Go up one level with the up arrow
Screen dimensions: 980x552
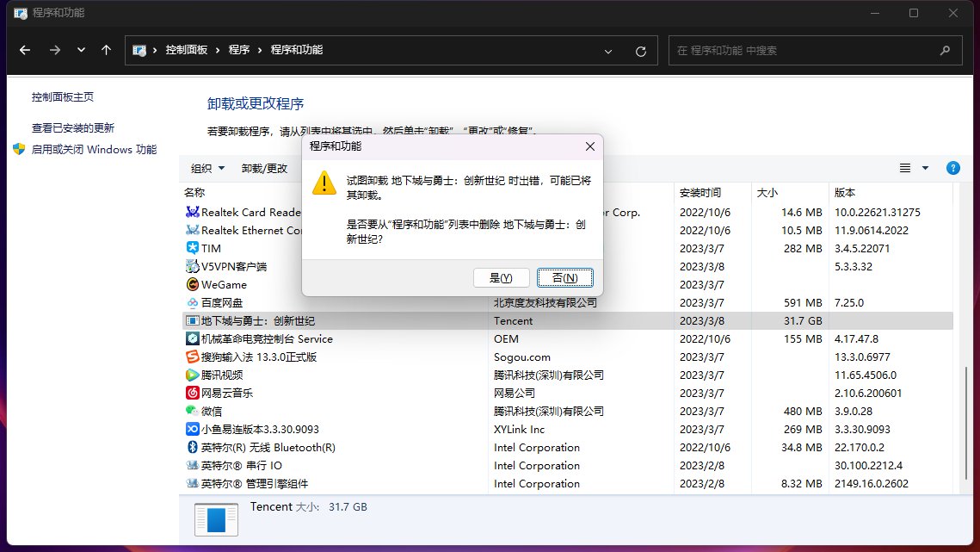106,50
